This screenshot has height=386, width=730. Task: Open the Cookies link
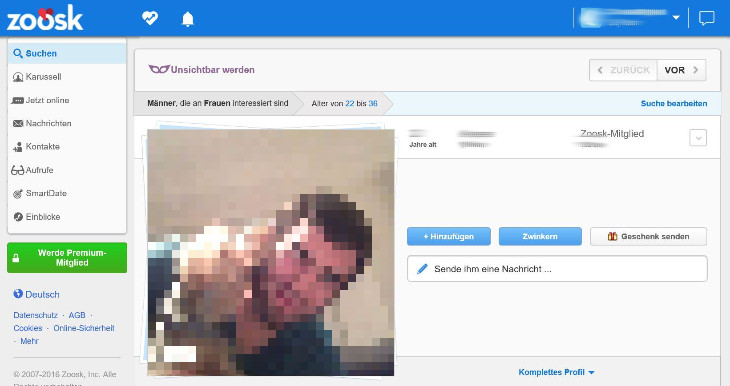(28, 328)
